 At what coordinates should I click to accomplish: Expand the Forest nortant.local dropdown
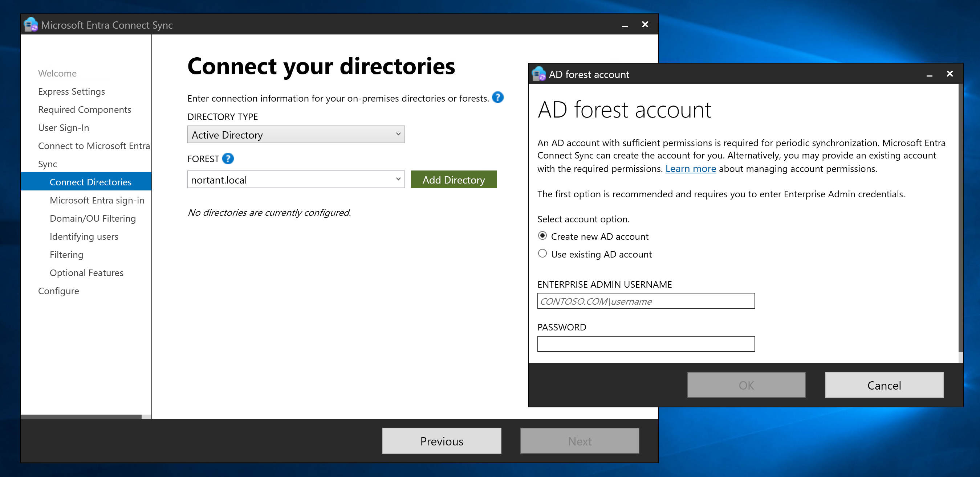pyautogui.click(x=398, y=179)
